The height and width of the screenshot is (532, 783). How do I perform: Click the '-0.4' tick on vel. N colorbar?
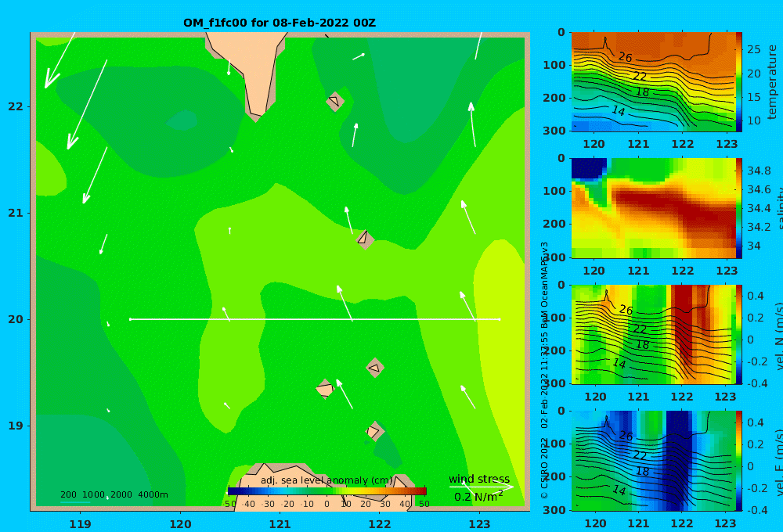point(757,383)
